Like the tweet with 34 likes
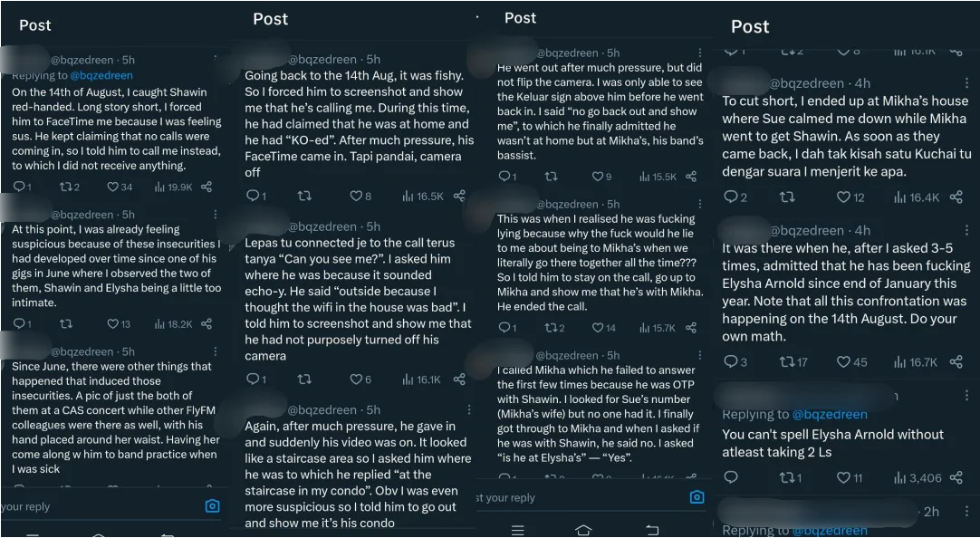 coord(113,187)
